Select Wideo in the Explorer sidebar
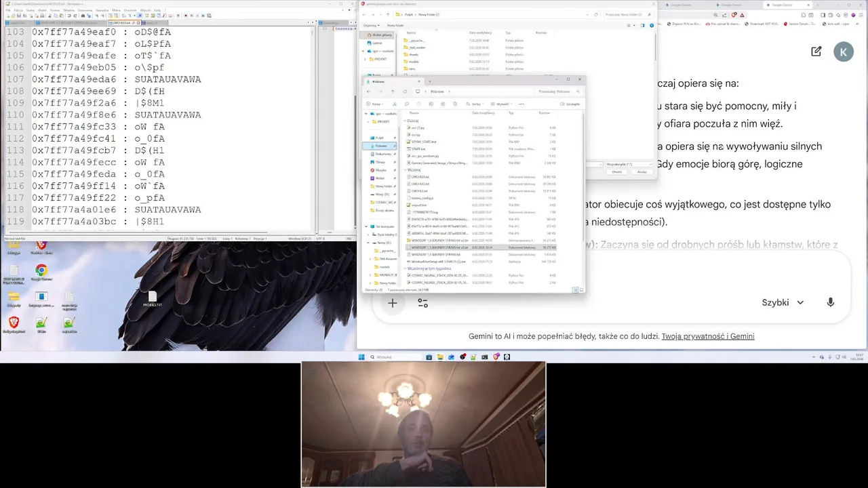Screen dimensions: 868x488 click(380, 178)
